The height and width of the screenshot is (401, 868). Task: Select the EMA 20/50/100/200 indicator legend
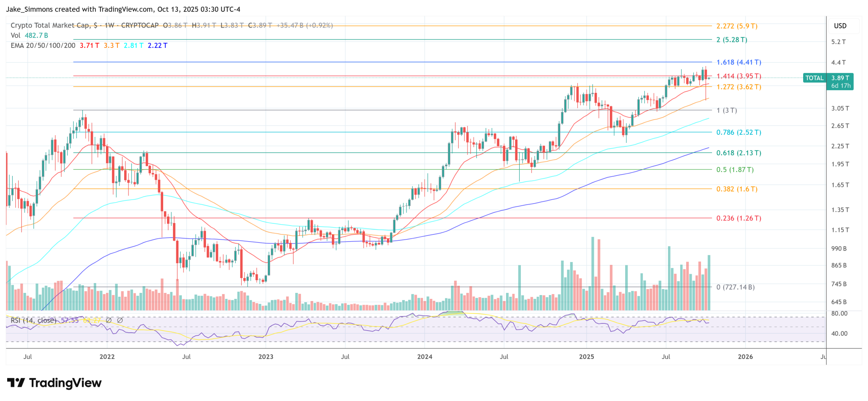click(43, 45)
